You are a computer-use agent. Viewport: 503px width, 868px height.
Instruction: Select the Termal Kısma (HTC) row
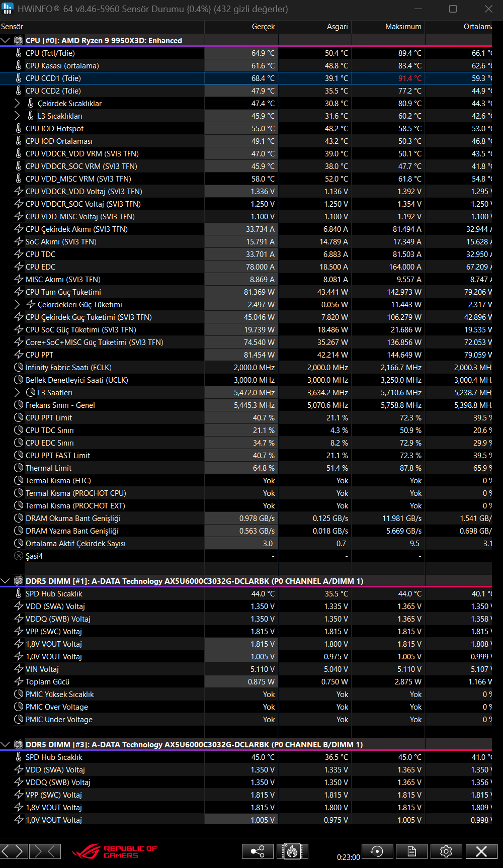tap(246, 480)
